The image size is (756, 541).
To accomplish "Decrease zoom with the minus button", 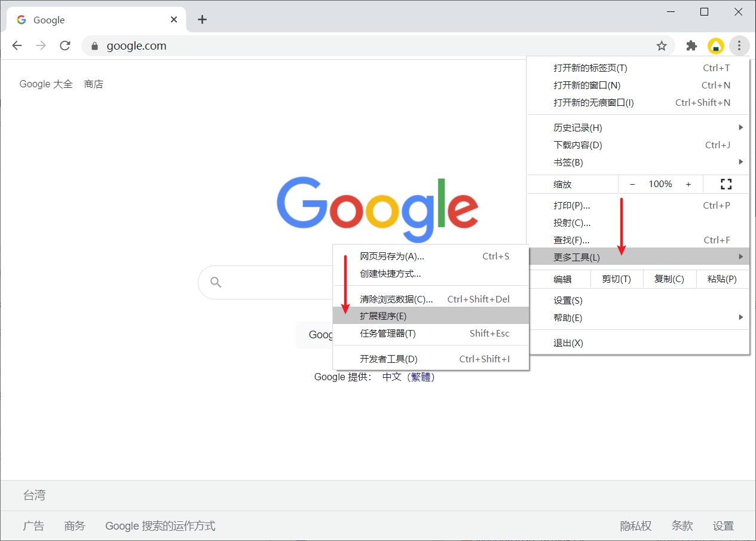I will tap(632, 184).
